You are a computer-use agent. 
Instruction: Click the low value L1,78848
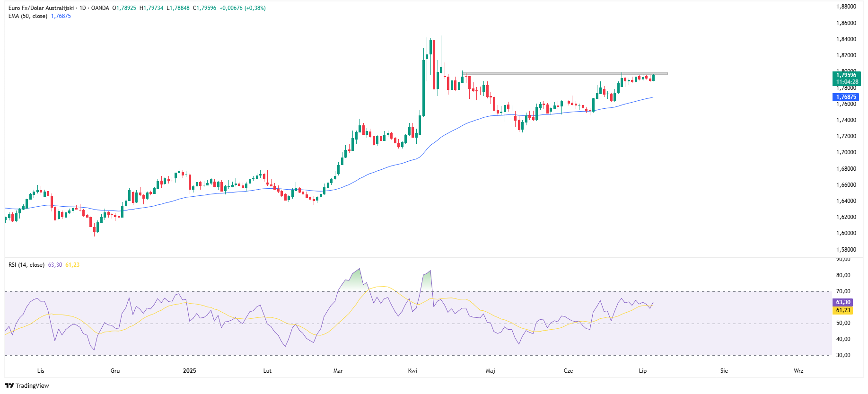point(178,8)
